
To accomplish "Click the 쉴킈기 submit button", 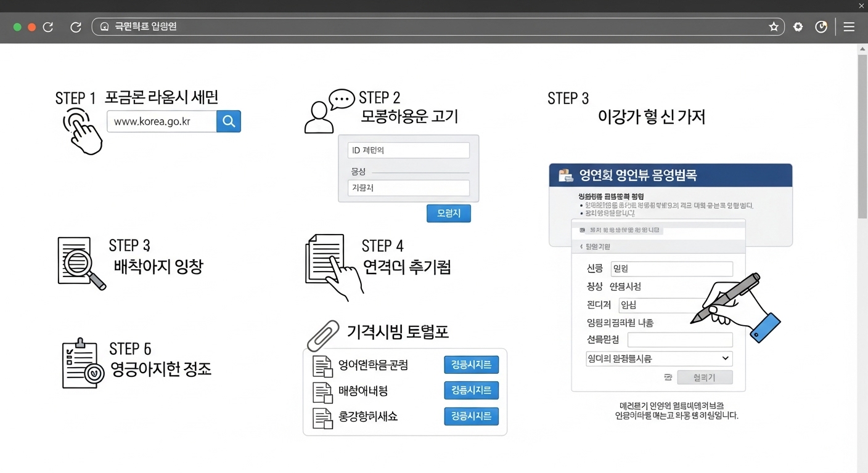I will point(705,378).
